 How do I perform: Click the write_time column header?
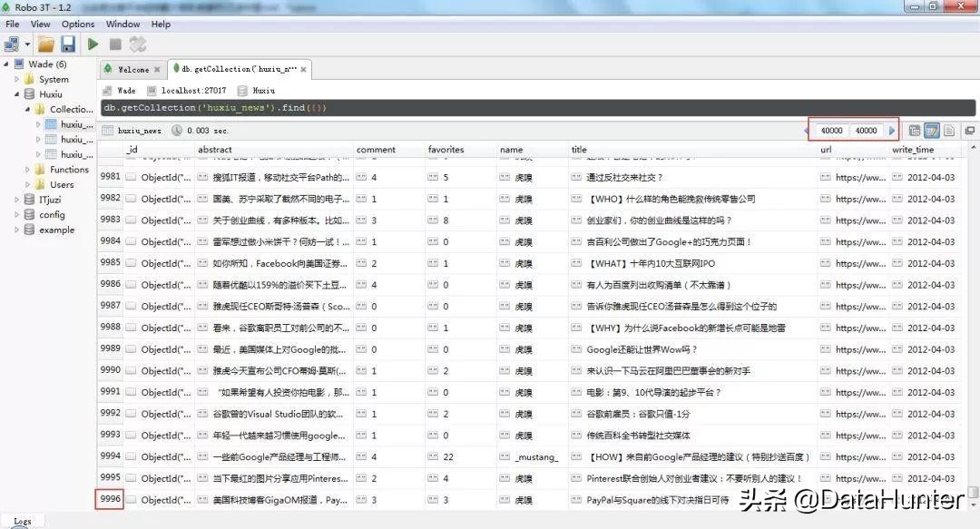tap(926, 150)
